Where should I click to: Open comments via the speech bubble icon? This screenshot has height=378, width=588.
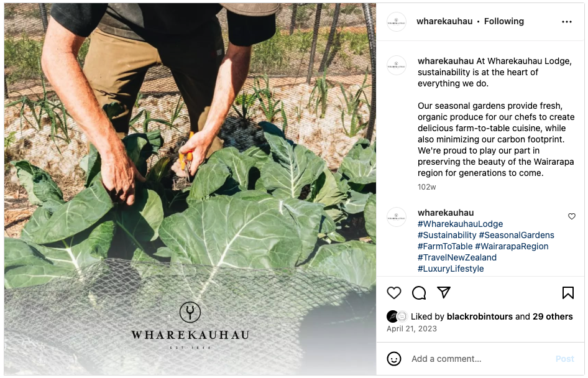419,293
